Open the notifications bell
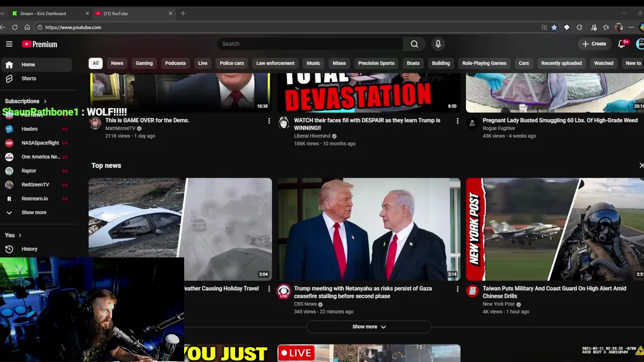 click(622, 44)
